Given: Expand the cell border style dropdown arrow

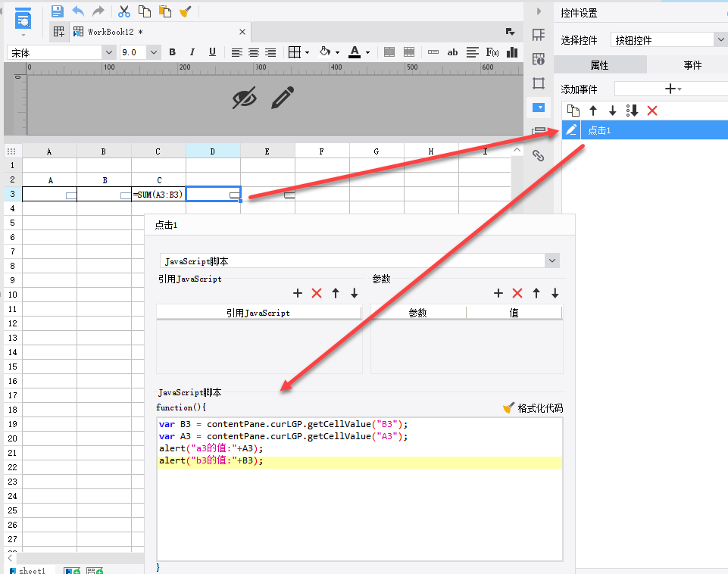Looking at the screenshot, I should (x=307, y=53).
